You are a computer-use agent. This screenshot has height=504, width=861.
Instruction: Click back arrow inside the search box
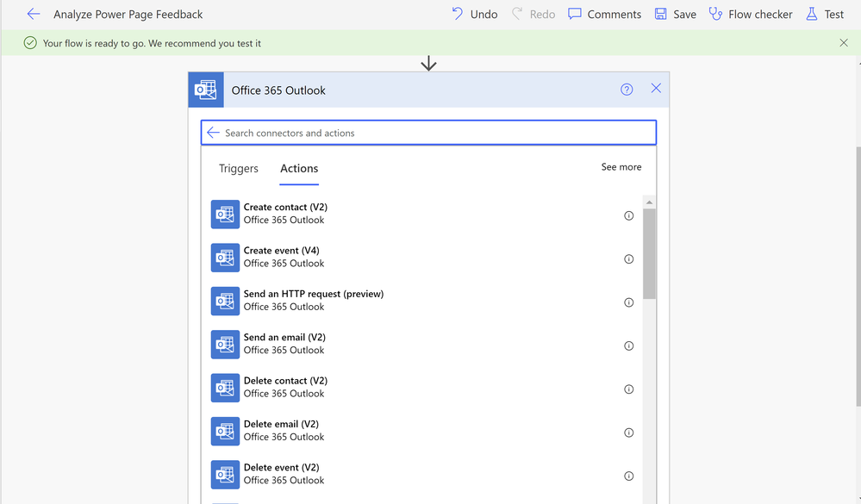[x=213, y=133]
